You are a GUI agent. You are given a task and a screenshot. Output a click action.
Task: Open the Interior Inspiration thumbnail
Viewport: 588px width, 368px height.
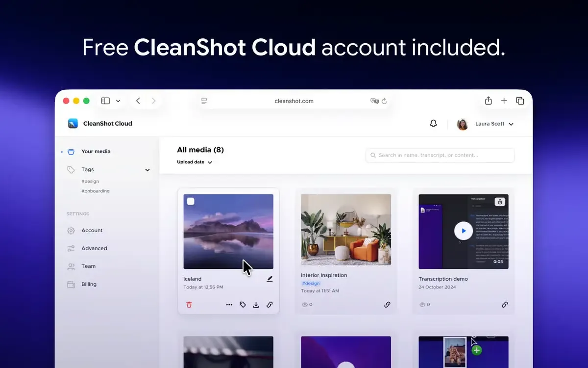pos(346,230)
